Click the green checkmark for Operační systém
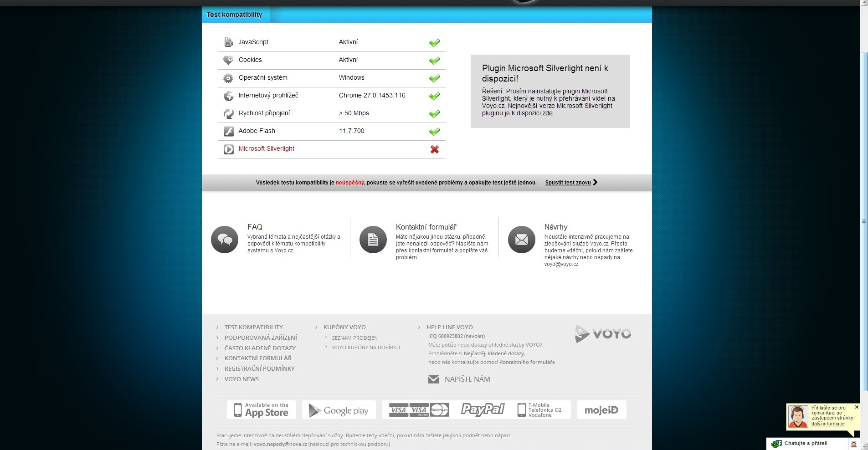This screenshot has width=868, height=450. [435, 78]
